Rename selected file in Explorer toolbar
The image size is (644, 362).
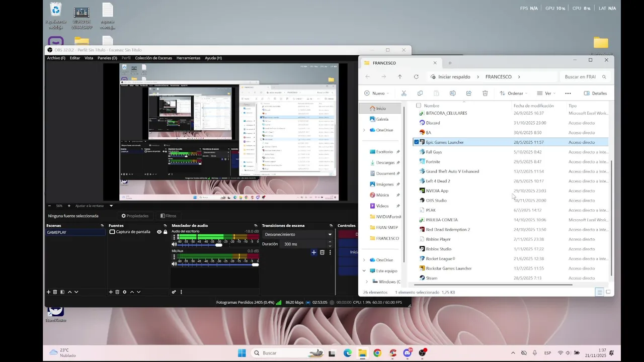452,93
